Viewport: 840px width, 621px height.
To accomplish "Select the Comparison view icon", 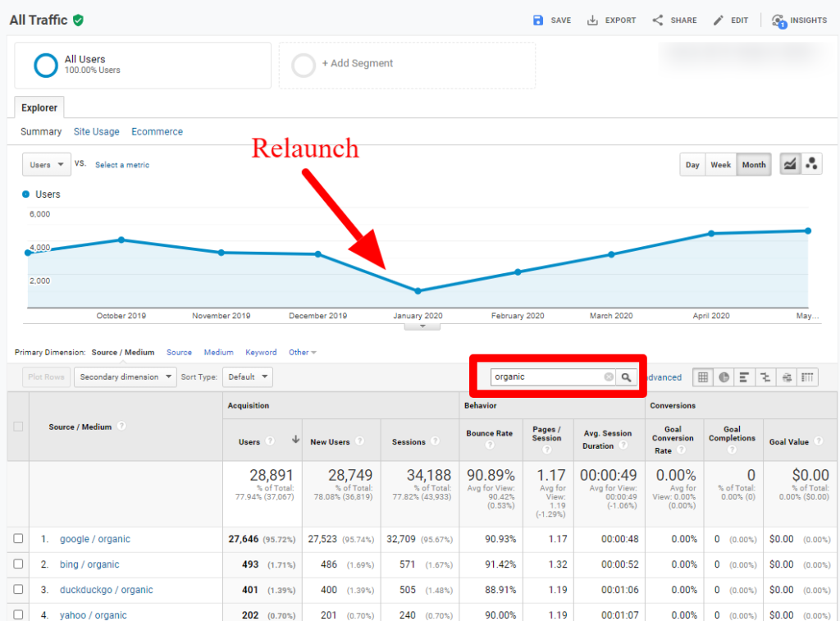I will click(x=765, y=377).
